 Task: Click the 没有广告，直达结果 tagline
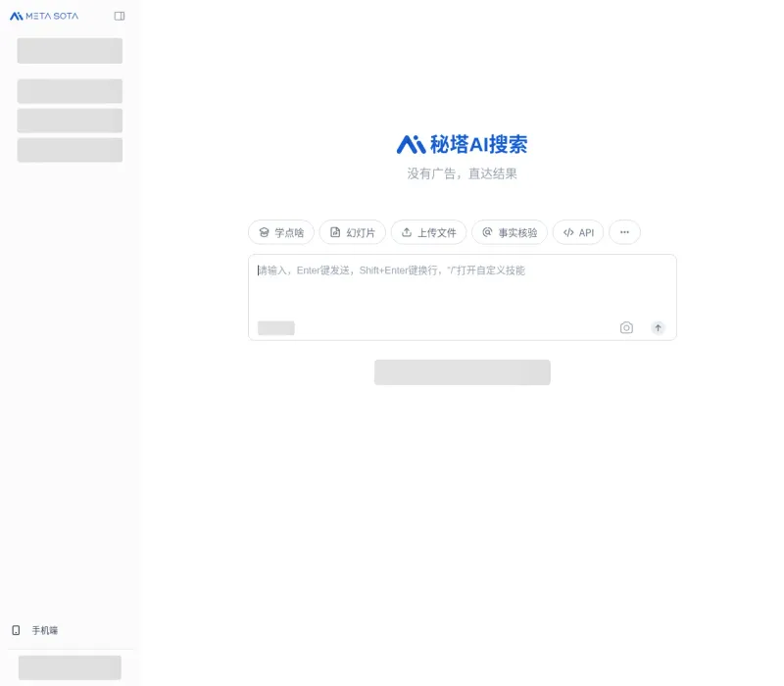pyautogui.click(x=462, y=173)
